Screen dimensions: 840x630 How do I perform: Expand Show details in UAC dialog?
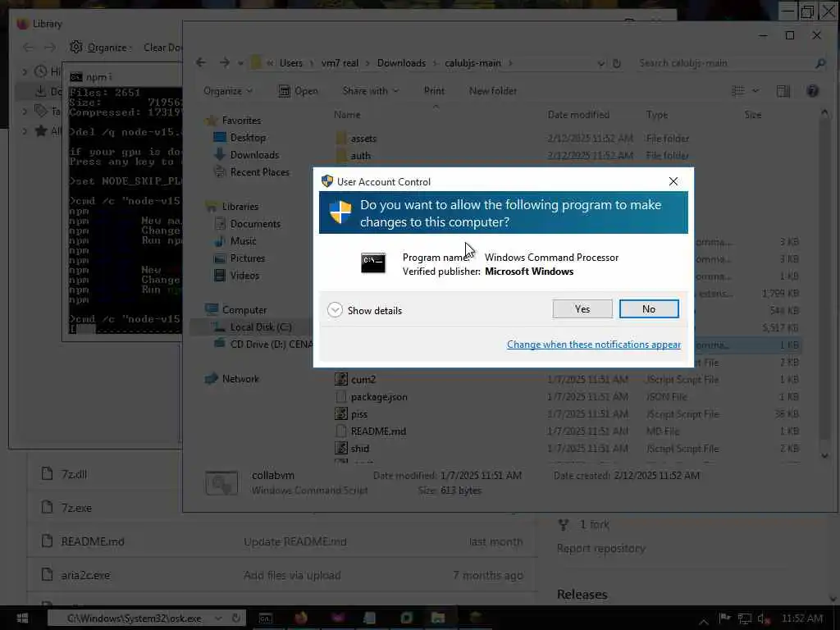click(x=364, y=310)
